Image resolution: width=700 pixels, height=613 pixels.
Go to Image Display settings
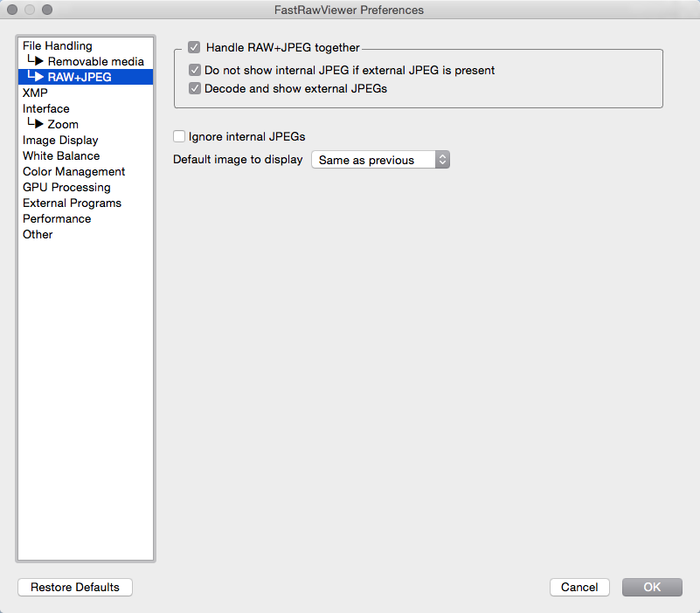(86, 140)
